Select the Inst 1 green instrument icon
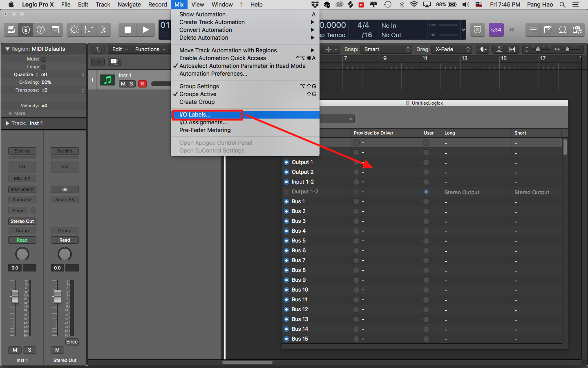 pos(107,80)
